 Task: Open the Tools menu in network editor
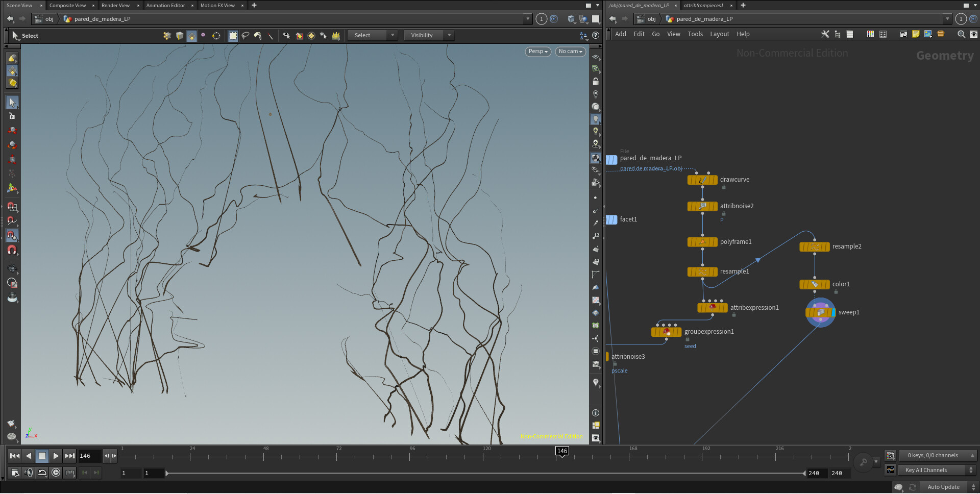[x=695, y=34]
